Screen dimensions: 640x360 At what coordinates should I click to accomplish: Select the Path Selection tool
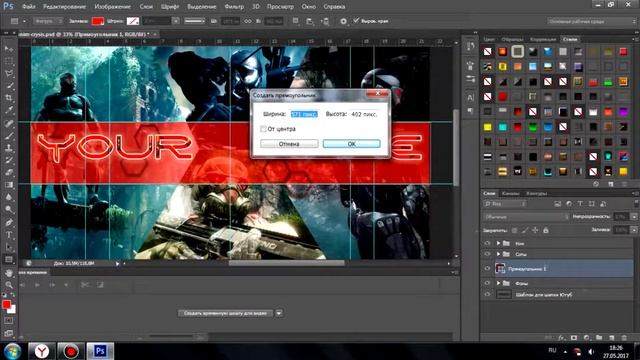9,247
